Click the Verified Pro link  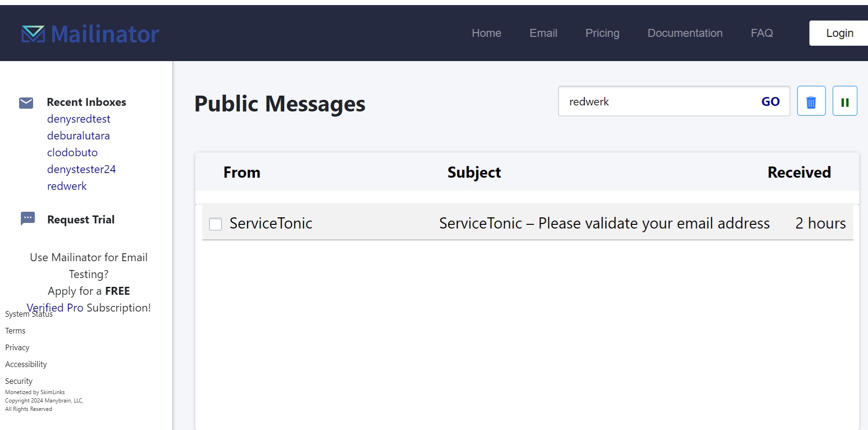tap(55, 308)
